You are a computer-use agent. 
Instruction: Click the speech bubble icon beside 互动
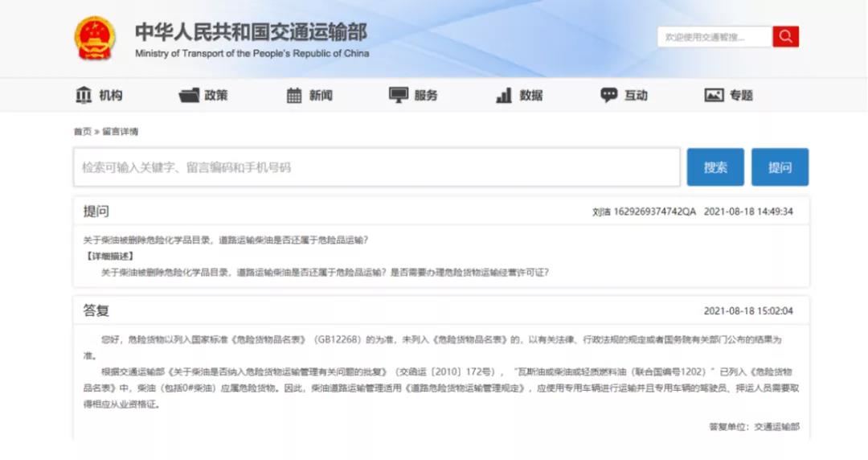pyautogui.click(x=609, y=95)
